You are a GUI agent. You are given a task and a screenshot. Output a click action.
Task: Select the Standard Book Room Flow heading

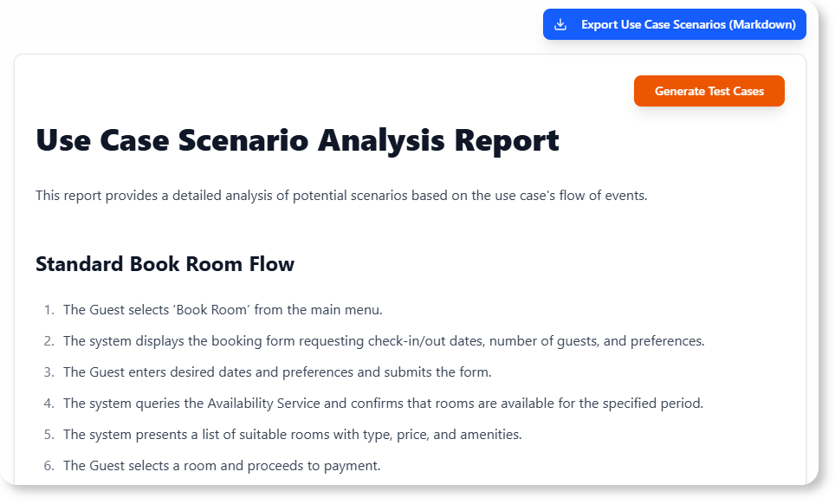tap(164, 264)
